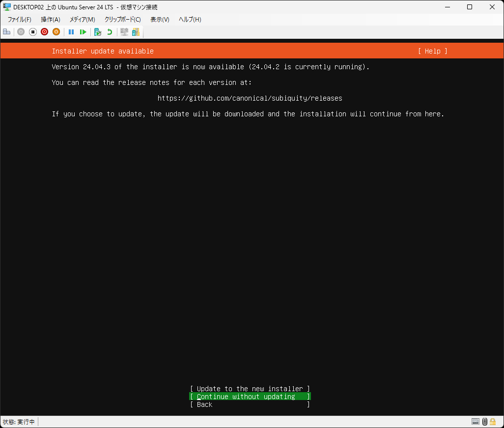Turn off the VM with the stop icon
504x428 pixels.
click(x=33, y=32)
